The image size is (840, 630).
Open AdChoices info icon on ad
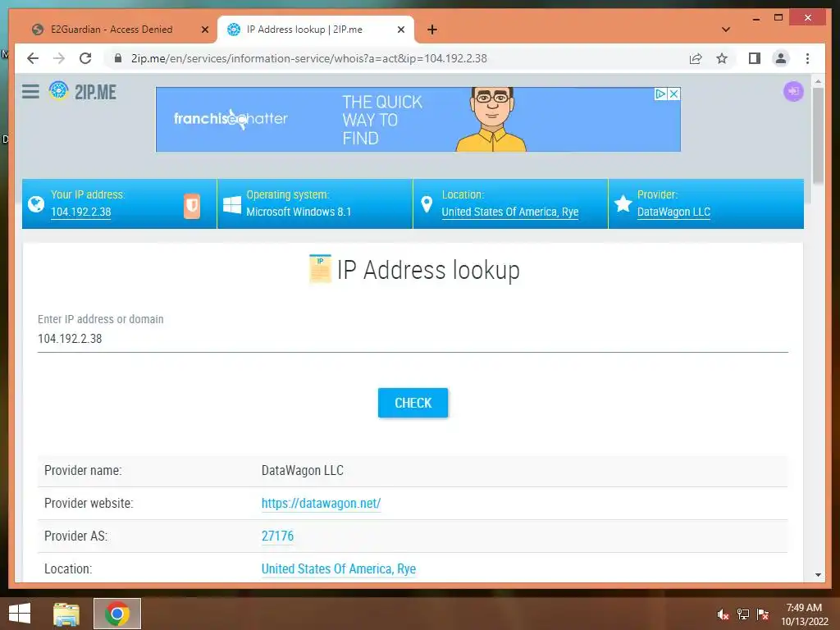[x=660, y=94]
